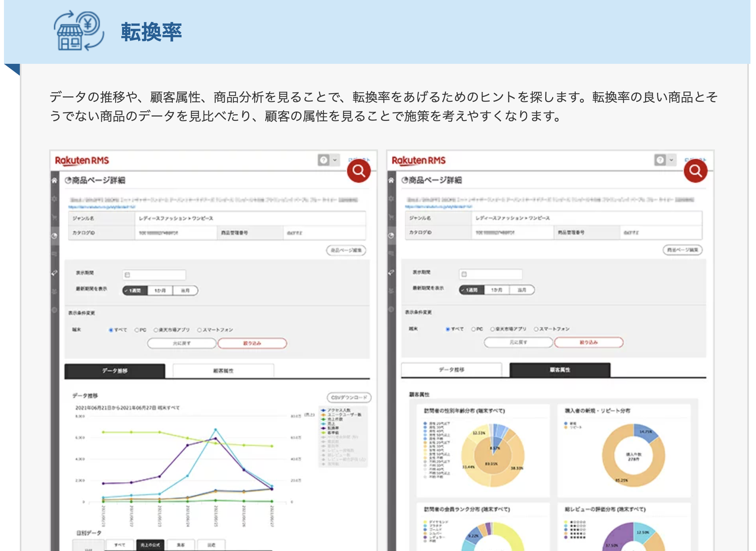756x551 pixels.
Task: Click the red 絞り込み button in left screenshot
Action: tap(252, 343)
